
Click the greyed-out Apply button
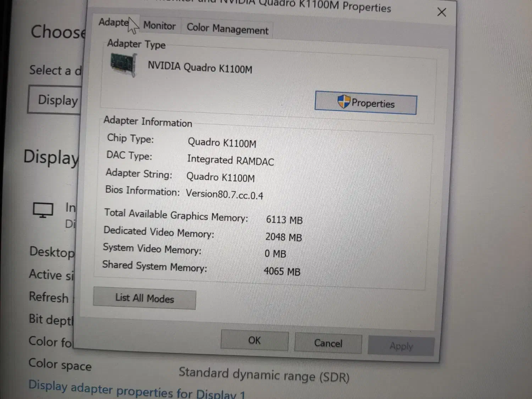(x=401, y=346)
